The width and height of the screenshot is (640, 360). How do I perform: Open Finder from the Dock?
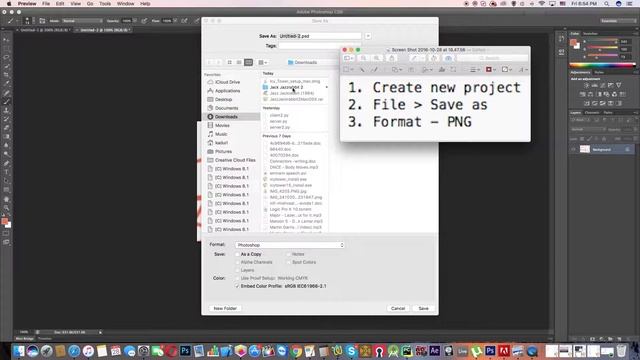19,351
